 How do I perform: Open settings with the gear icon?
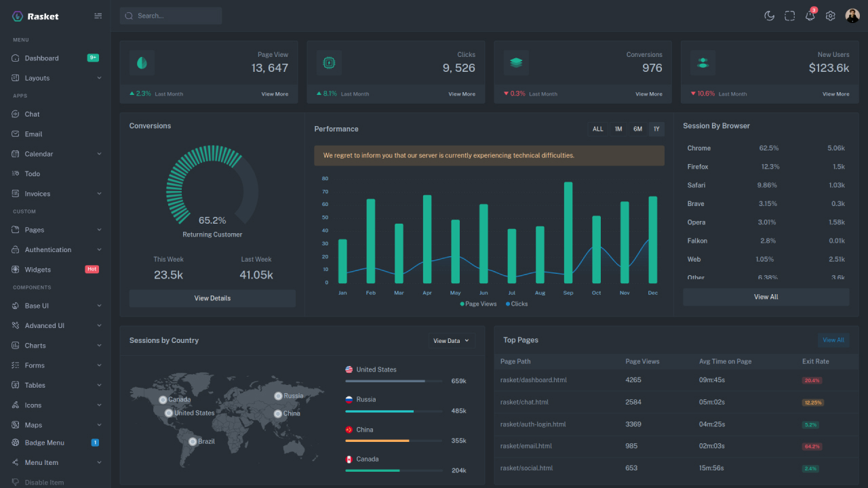pyautogui.click(x=830, y=15)
